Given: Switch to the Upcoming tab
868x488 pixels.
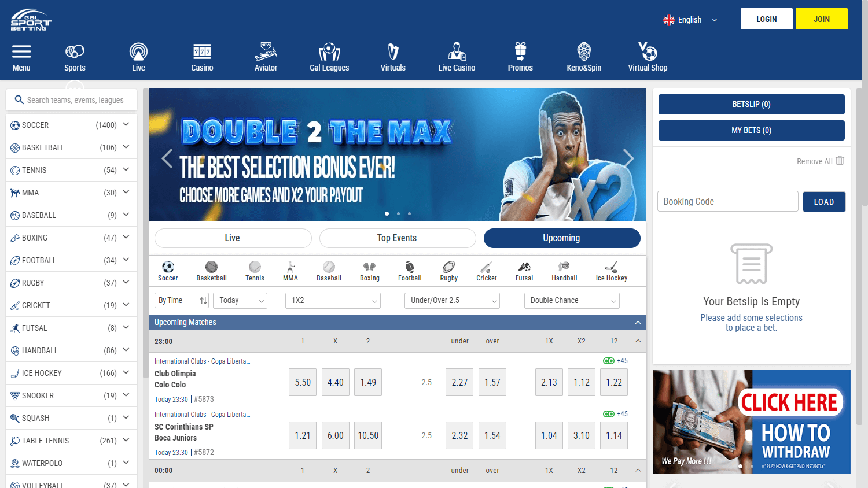Looking at the screenshot, I should (562, 238).
